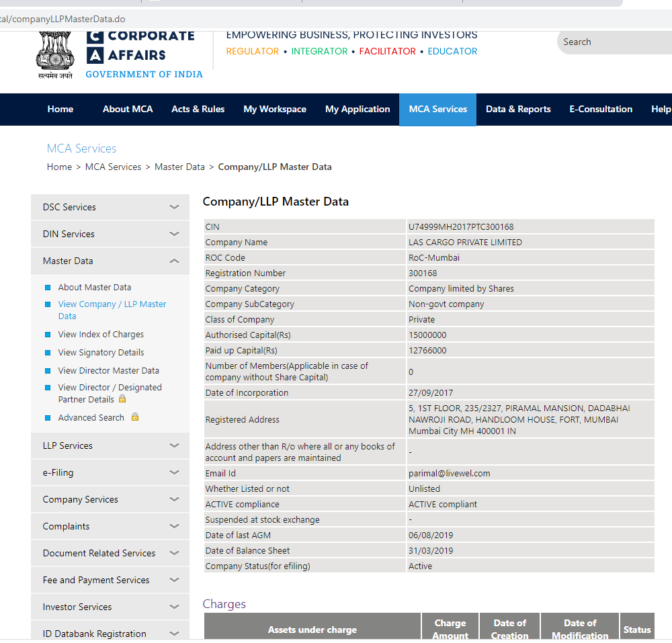Click the lock icon beside Advanced Search
Viewport: 672px width, 643px height.
click(x=135, y=417)
